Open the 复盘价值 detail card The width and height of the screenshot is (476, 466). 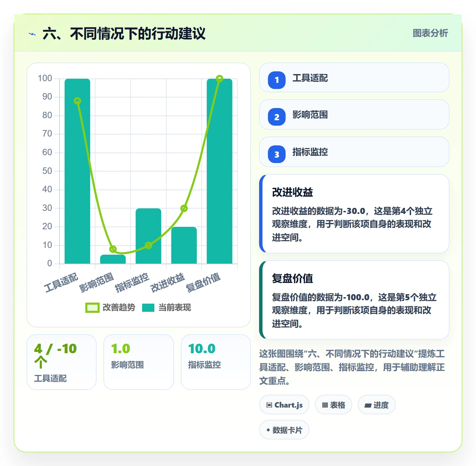(x=354, y=300)
